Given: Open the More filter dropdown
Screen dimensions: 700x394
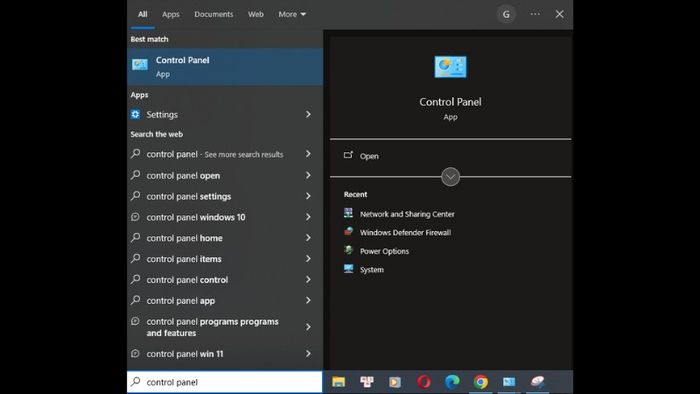Looking at the screenshot, I should coord(292,14).
